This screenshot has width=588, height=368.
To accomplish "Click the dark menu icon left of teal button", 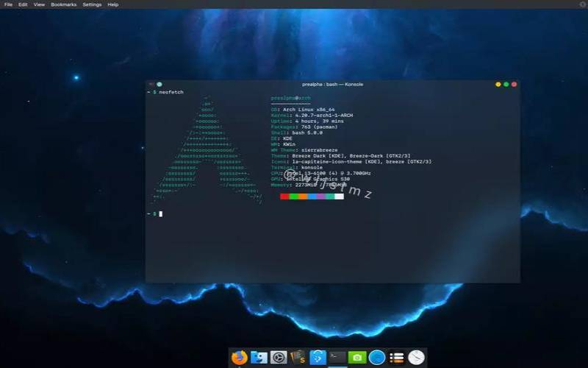I will (x=151, y=85).
